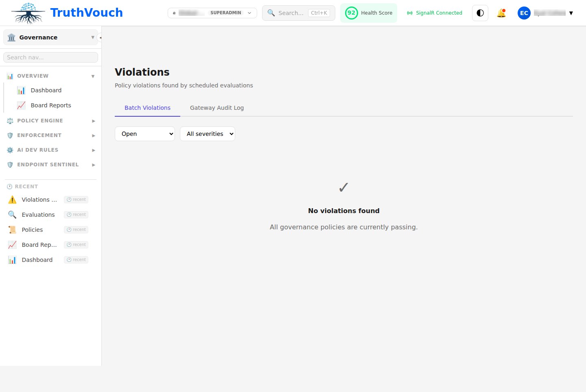The height and width of the screenshot is (392, 586).
Task: Open the tenant SUPERADMIN dropdown
Action: click(212, 13)
